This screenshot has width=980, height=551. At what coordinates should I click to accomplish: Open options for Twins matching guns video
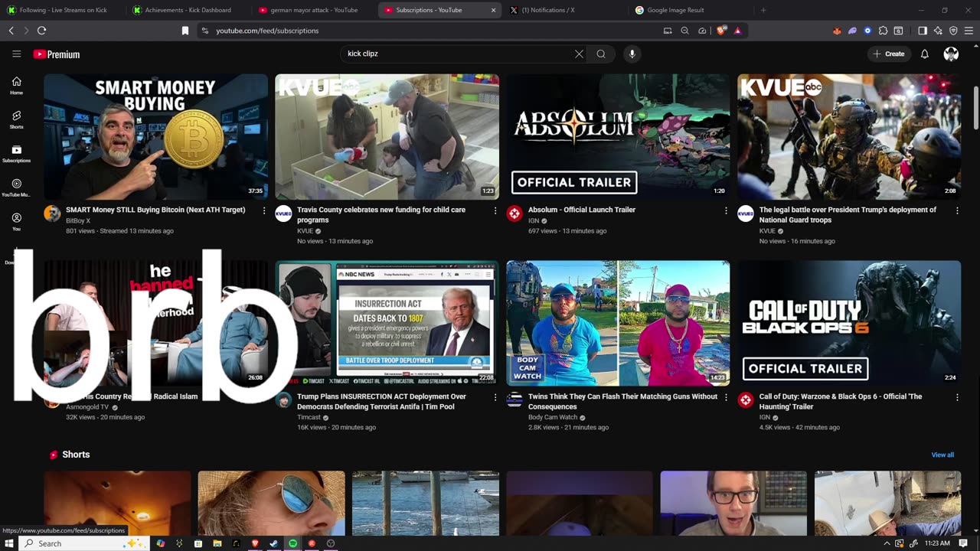pos(727,397)
